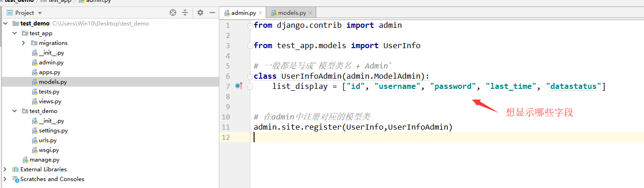Select views.py in the project tree
The width and height of the screenshot is (644, 188).
(50, 101)
